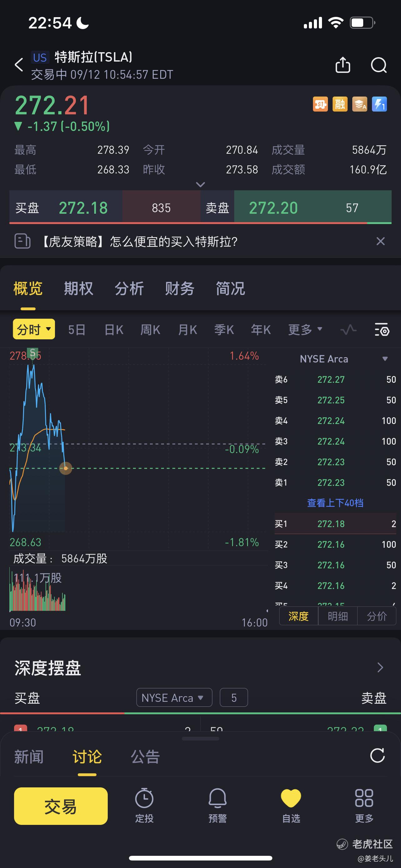Open chart settings list-gear icon
401x868 pixels.
[x=382, y=329]
